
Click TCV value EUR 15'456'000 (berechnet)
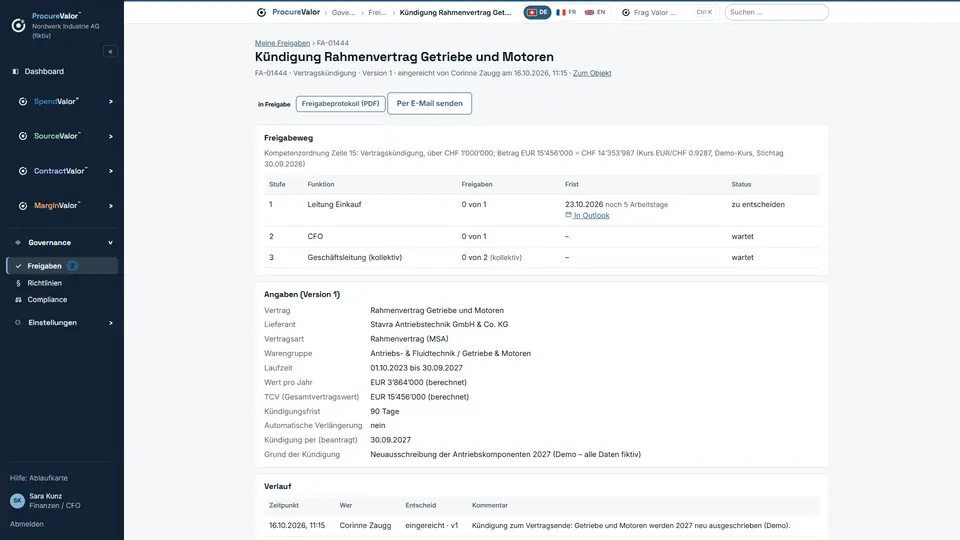(x=419, y=397)
